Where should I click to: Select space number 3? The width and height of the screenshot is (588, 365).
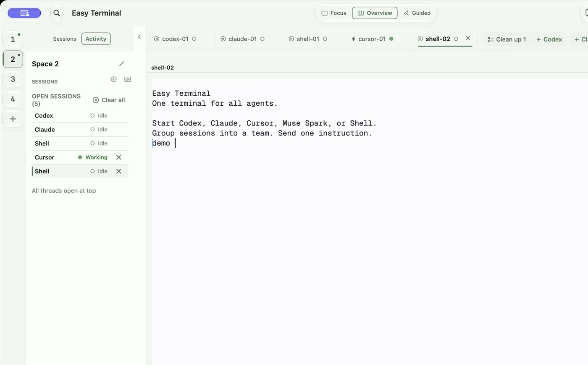click(13, 79)
